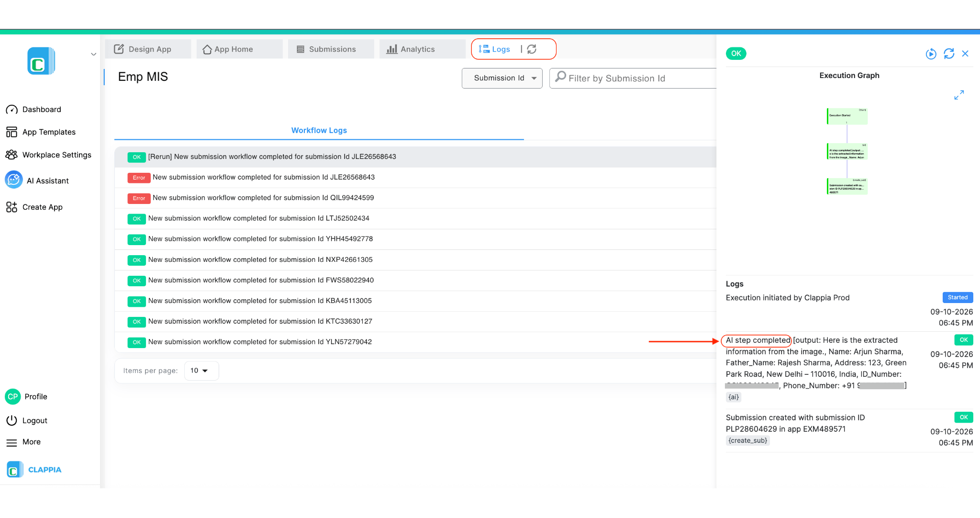Open the Dashboard page

33,110
